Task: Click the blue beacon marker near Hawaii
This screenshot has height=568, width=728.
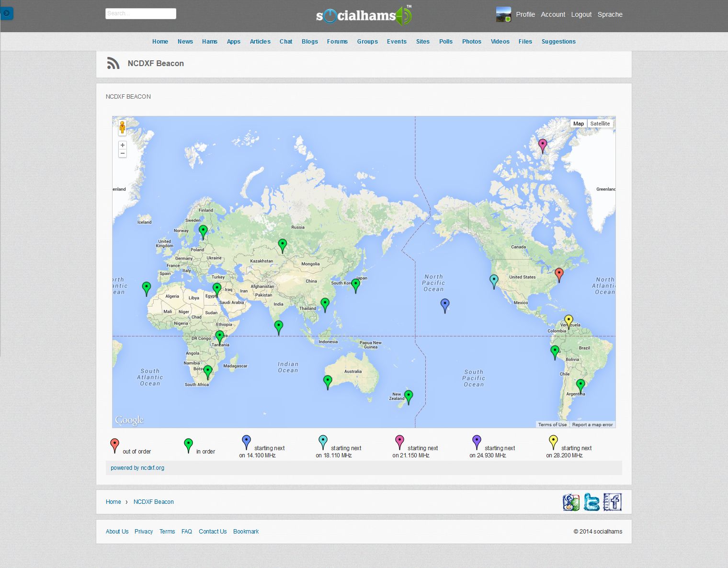Action: (445, 306)
